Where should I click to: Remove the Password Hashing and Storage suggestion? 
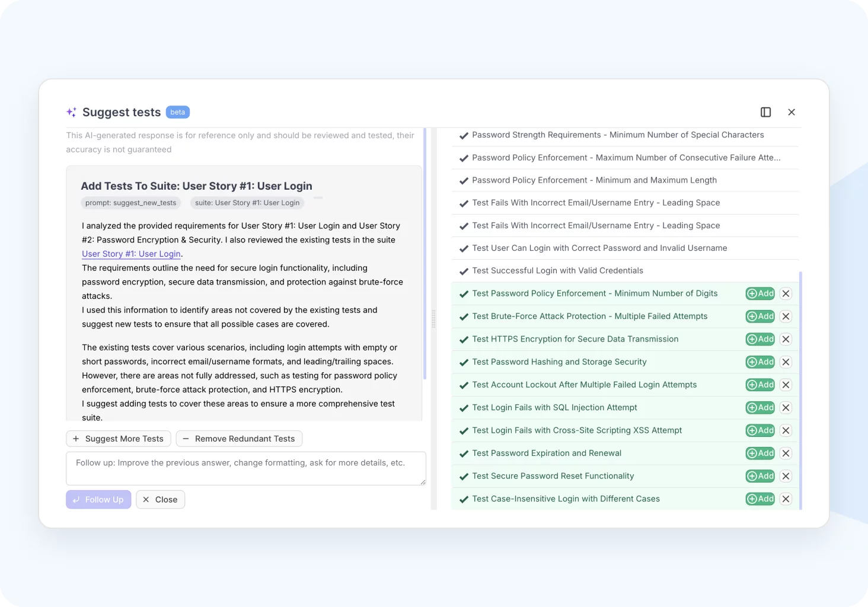(x=786, y=362)
